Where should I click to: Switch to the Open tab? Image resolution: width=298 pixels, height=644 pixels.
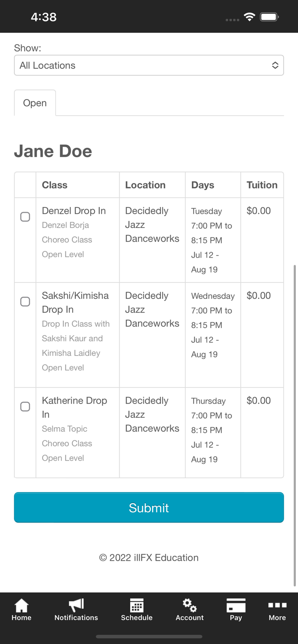pyautogui.click(x=35, y=103)
